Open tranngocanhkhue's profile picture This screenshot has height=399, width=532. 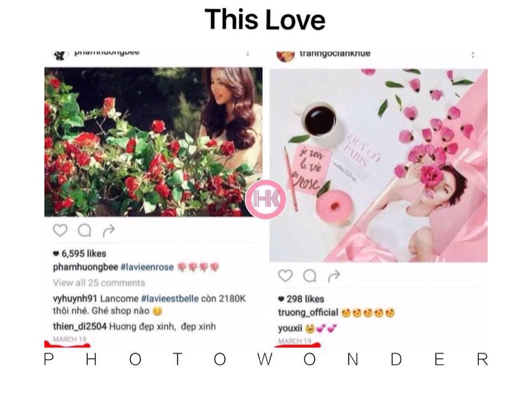click(285, 55)
